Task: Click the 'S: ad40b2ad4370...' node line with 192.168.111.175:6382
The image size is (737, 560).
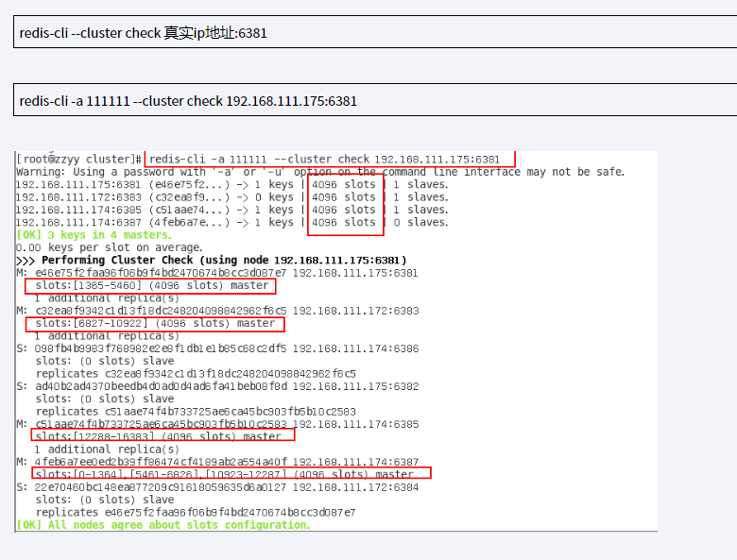Action: click(217, 386)
